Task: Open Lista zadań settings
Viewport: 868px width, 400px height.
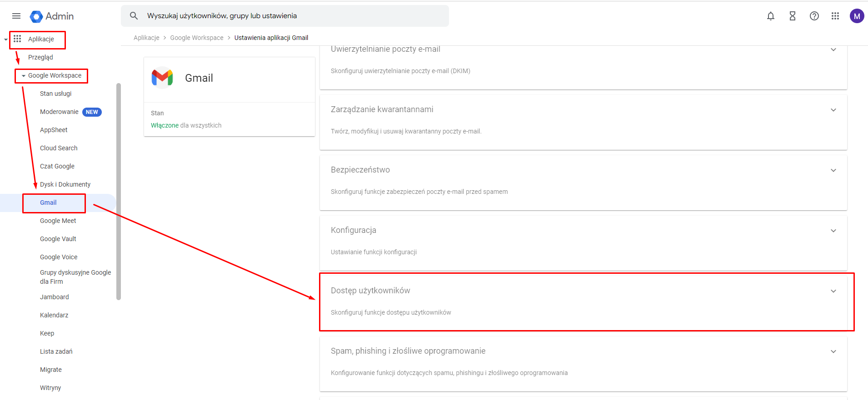Action: [56, 351]
